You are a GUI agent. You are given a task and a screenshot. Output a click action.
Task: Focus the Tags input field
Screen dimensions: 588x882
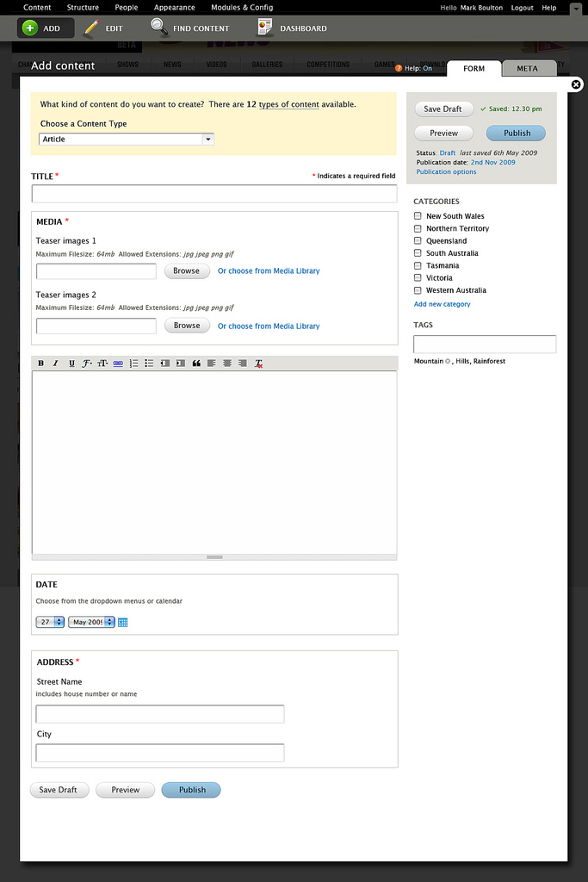click(x=485, y=345)
